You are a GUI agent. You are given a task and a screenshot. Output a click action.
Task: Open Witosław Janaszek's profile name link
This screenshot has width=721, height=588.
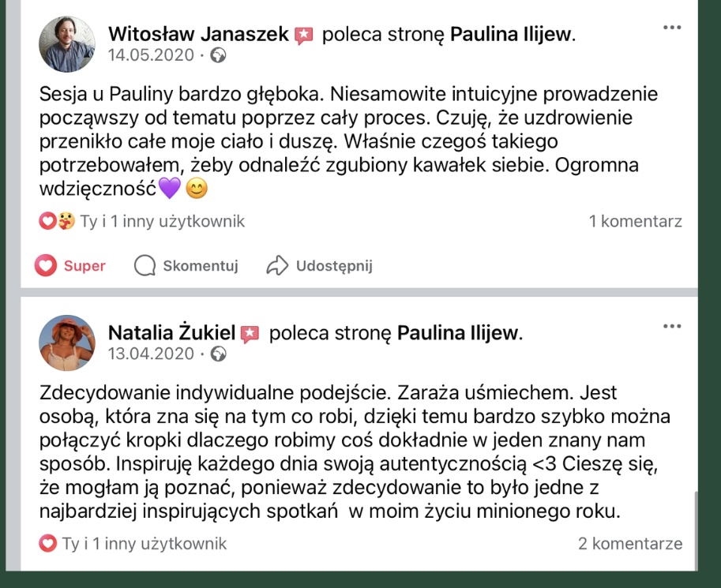[198, 35]
